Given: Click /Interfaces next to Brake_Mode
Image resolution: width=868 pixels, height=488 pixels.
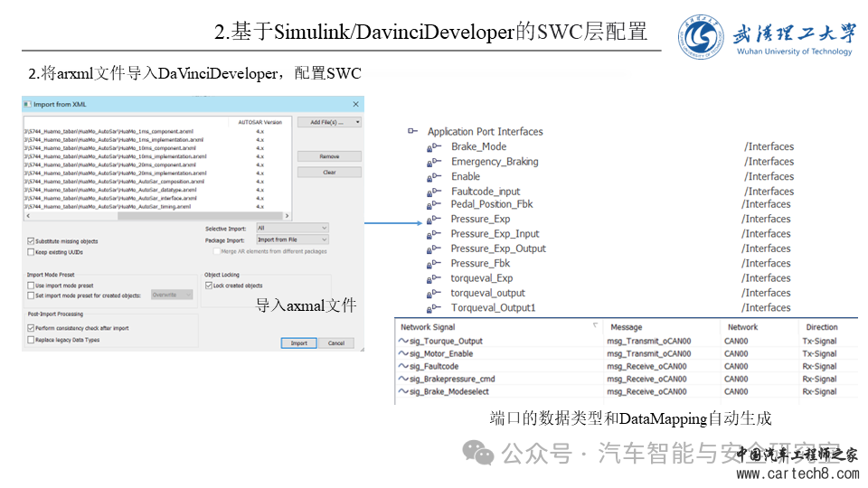Looking at the screenshot, I should tap(769, 146).
